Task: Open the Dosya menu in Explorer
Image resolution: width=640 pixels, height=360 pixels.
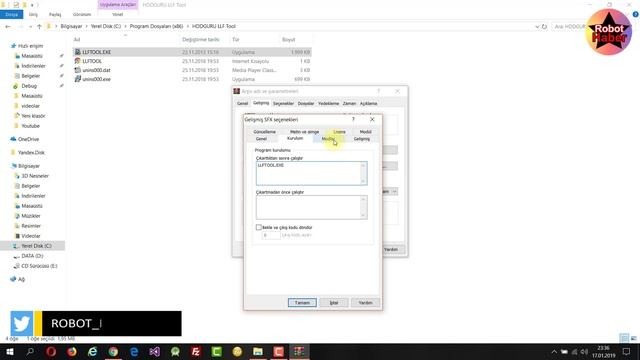Action: click(11, 14)
